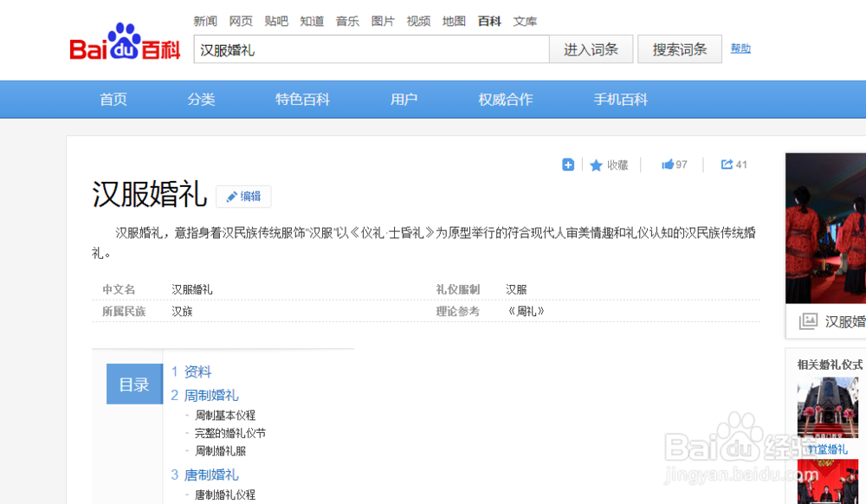Select 首页 in the blue navigation bar
The image size is (866, 504).
click(113, 99)
